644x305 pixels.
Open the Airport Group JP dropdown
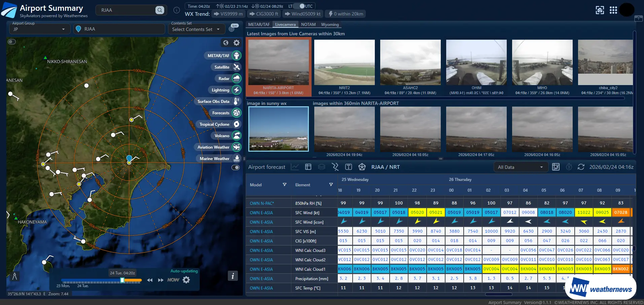(x=39, y=29)
